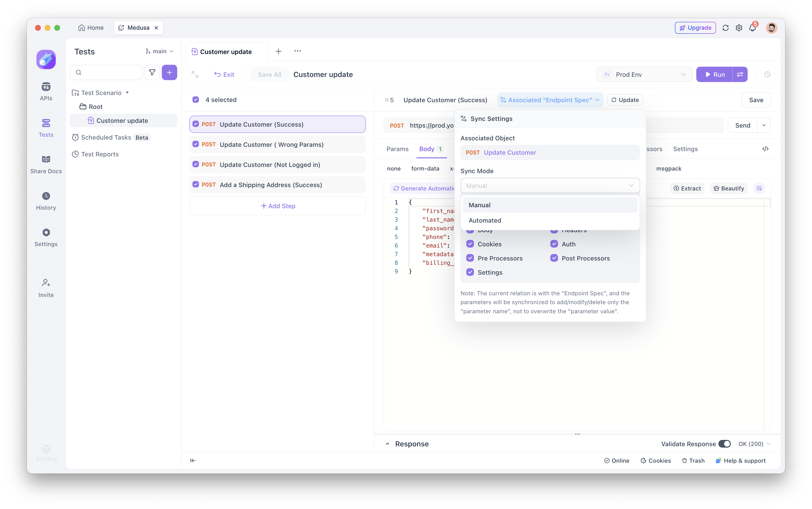Uncheck Add a Shipping Address step
812x509 pixels.
tap(196, 184)
